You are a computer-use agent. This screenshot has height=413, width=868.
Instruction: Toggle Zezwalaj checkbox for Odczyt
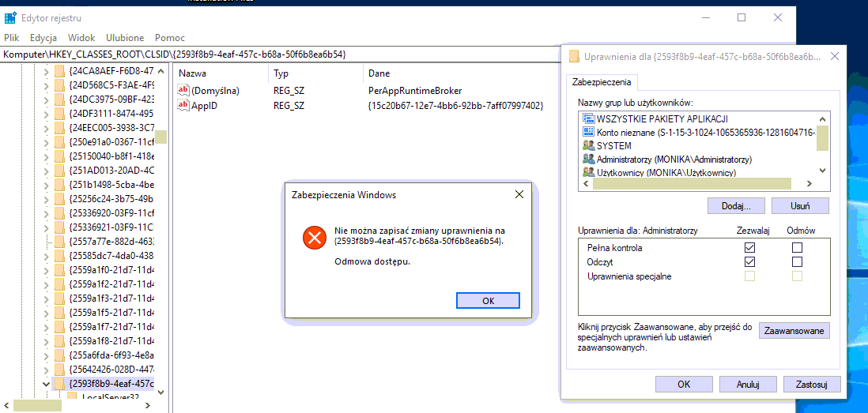point(750,261)
